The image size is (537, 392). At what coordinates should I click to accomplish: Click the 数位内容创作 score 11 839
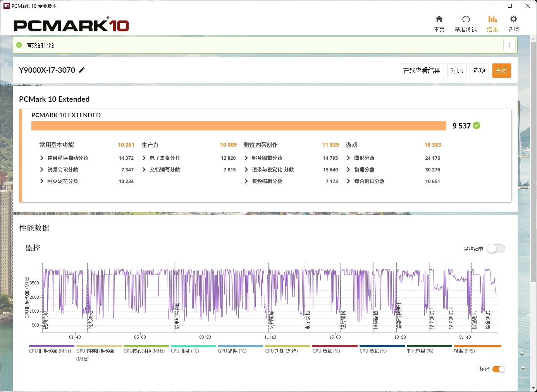pos(330,145)
